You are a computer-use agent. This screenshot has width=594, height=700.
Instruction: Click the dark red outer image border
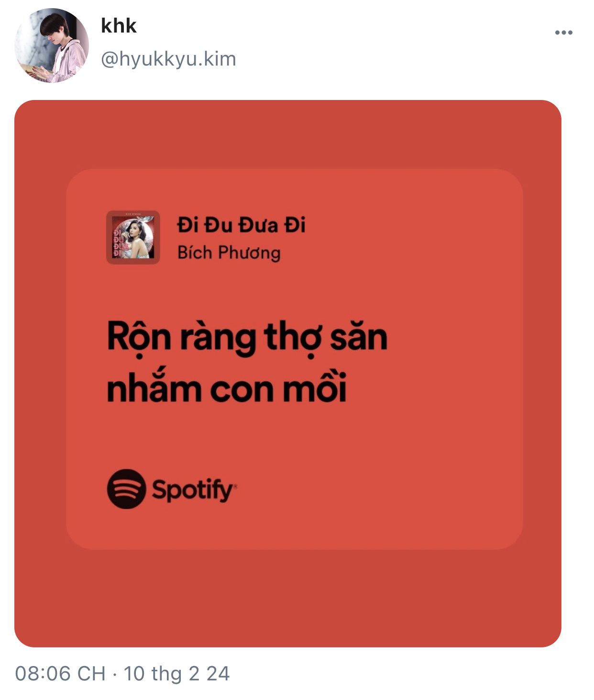[288, 598]
